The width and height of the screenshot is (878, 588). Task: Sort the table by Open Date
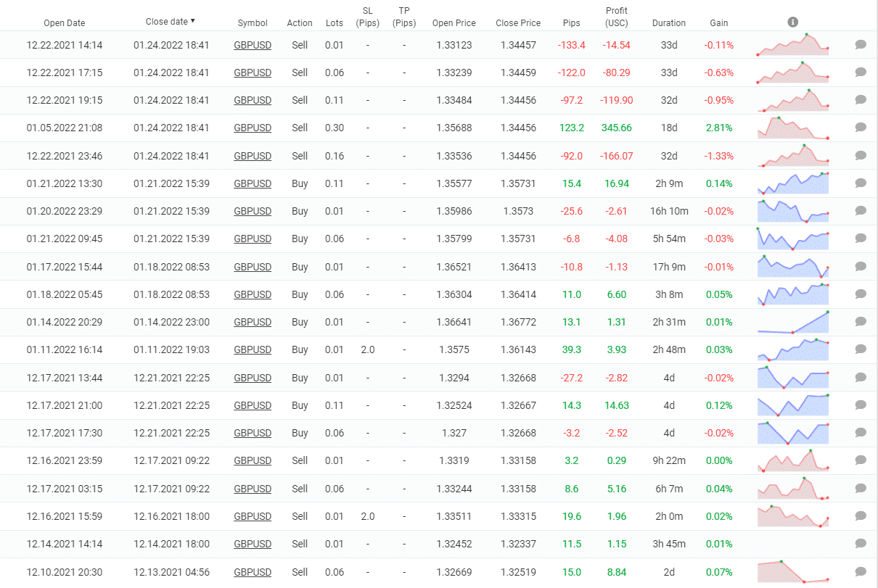(65, 23)
